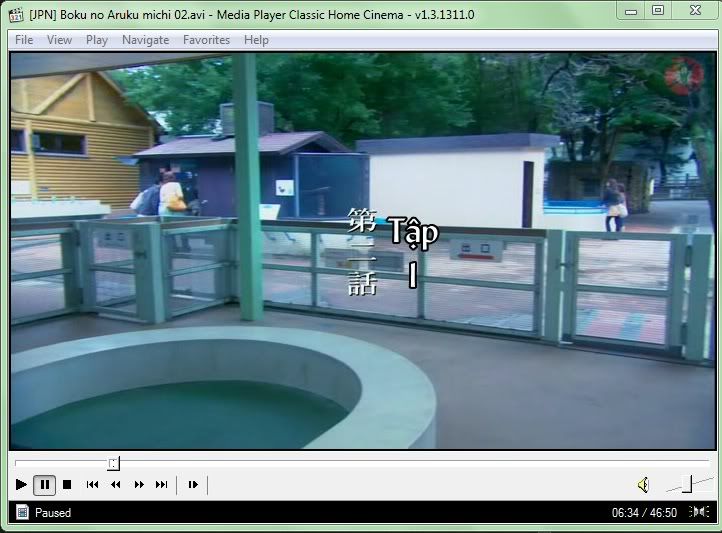Toggle the Pause button
The image size is (722, 533).
pyautogui.click(x=44, y=485)
